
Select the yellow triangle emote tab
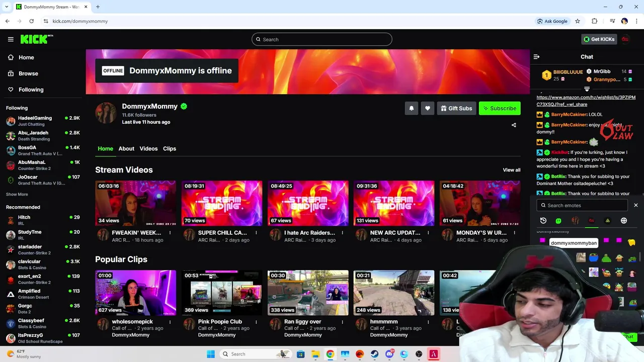(x=608, y=221)
